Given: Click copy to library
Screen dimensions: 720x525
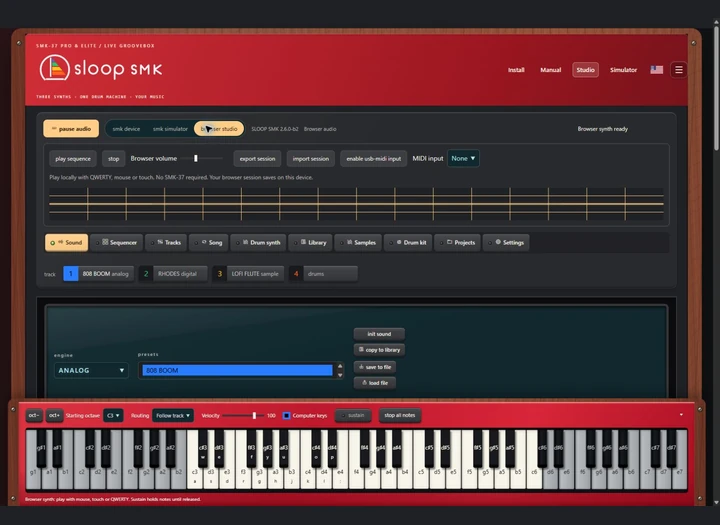Looking at the screenshot, I should (x=379, y=350).
